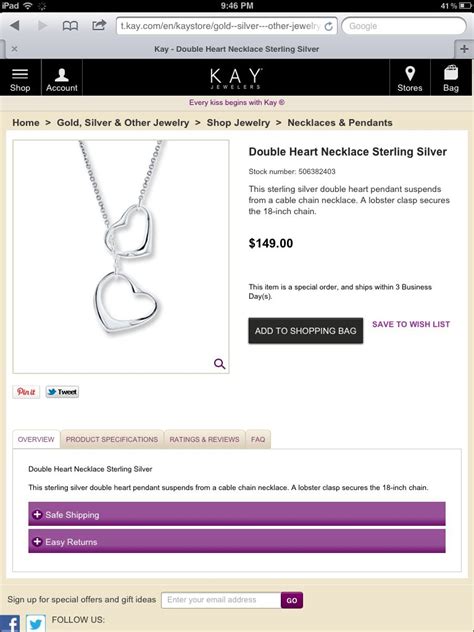Switch to Ratings & Reviews tab
474x632 pixels.
(x=204, y=439)
